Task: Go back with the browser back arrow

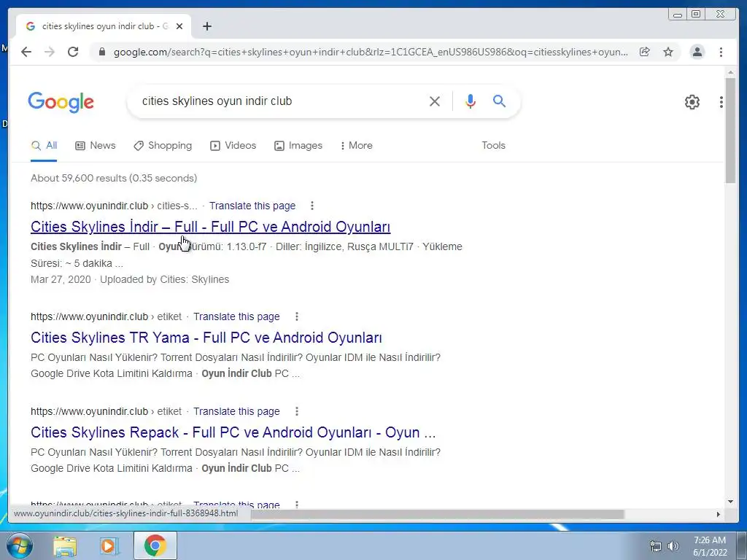Action: 26,52
